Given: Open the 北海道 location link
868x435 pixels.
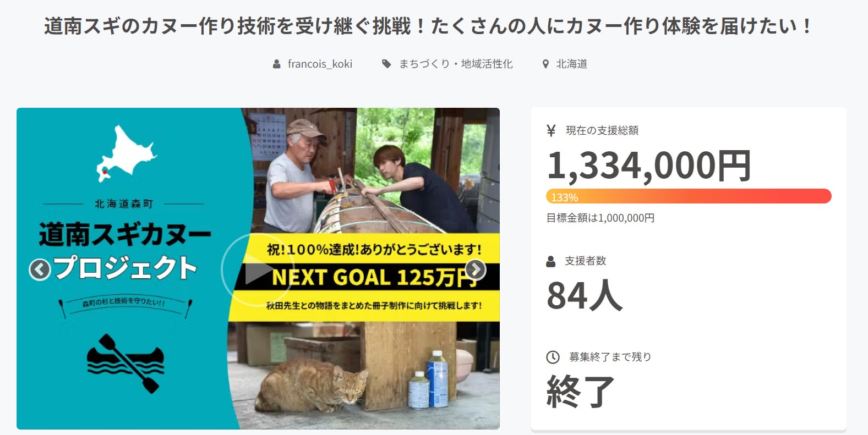Looking at the screenshot, I should pyautogui.click(x=571, y=64).
